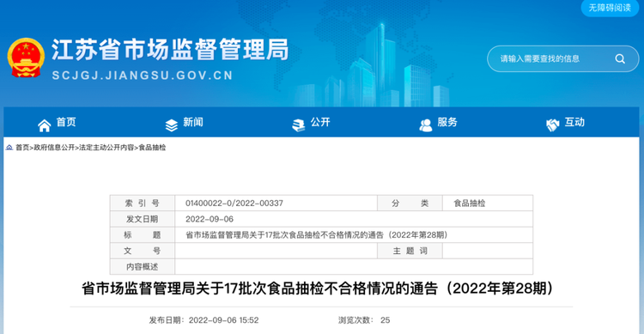
Task: Click the news stacked layers icon
Action: click(171, 125)
